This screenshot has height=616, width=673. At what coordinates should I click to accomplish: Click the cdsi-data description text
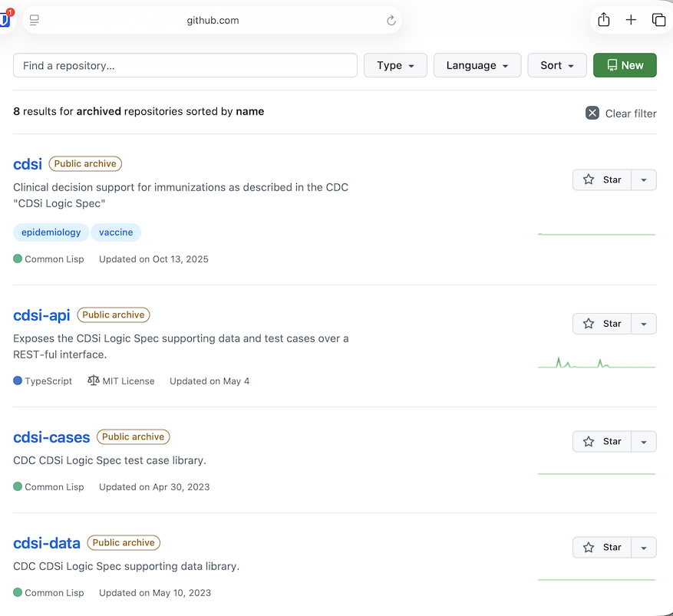pos(126,566)
